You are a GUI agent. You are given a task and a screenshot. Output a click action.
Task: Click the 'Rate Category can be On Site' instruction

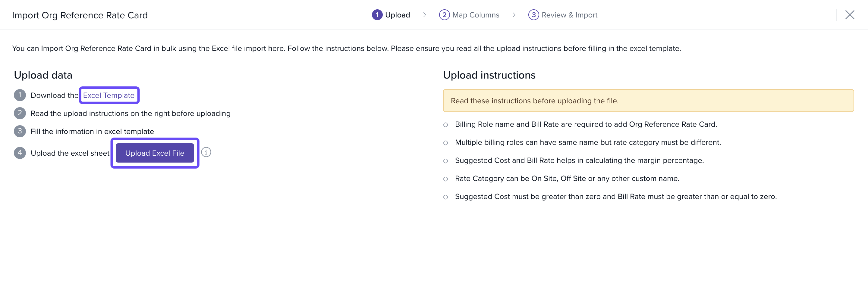tap(567, 178)
